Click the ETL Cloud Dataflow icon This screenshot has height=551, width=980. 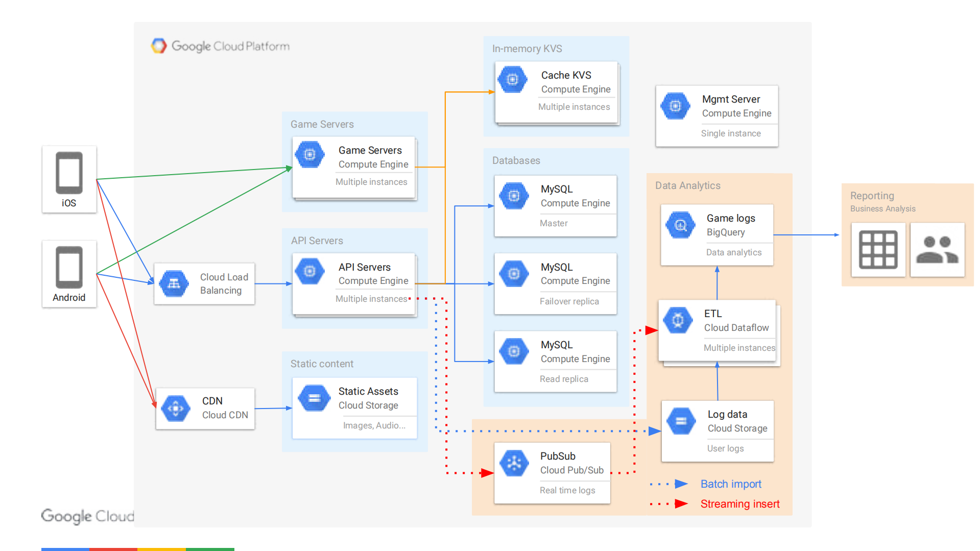[x=678, y=320]
